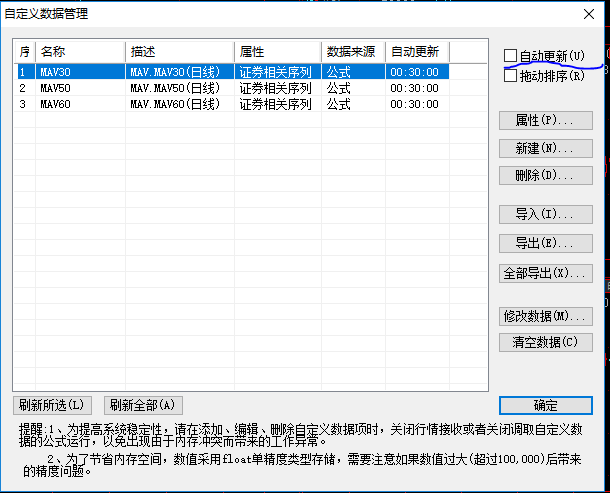This screenshot has height=493, width=610.
Task: Click row number 3 cell
Action: pyautogui.click(x=25, y=104)
